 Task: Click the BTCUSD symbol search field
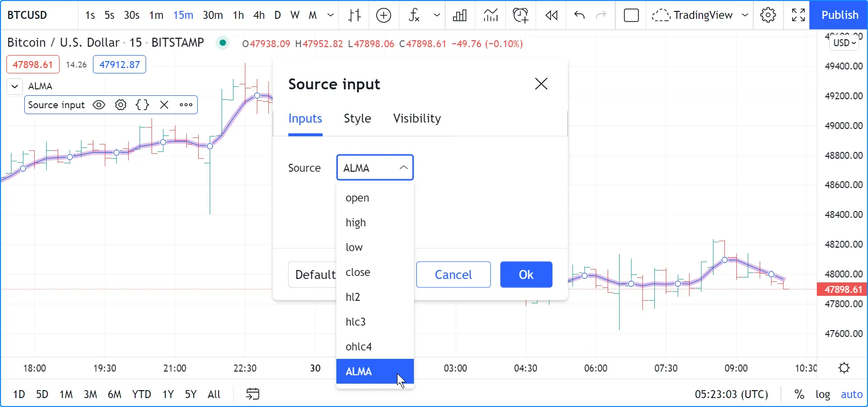(27, 15)
